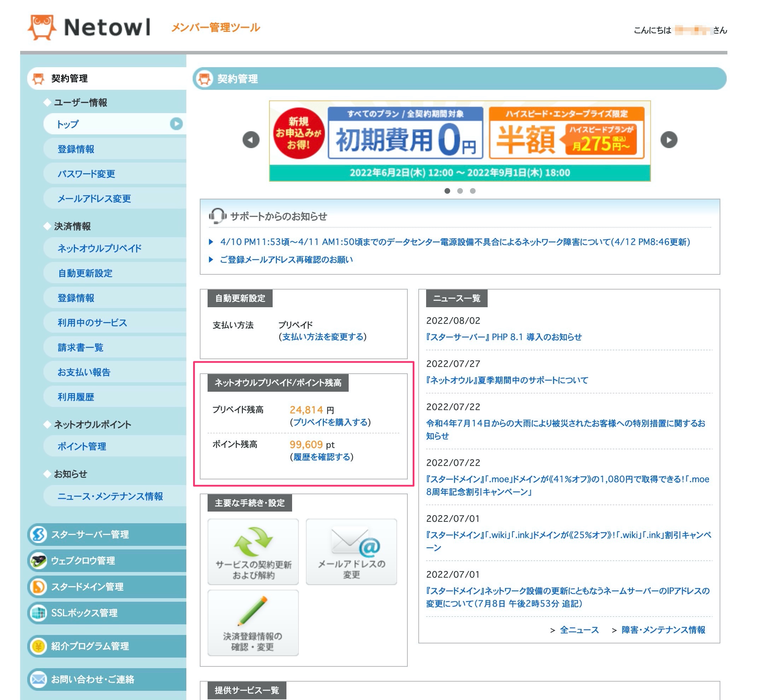Open the PHP 8.1 導入のお知らせ news
This screenshot has width=761, height=700.
click(504, 337)
